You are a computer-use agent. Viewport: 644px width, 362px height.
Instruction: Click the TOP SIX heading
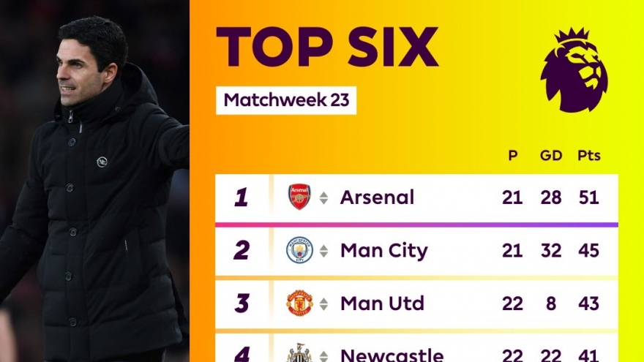pos(327,48)
